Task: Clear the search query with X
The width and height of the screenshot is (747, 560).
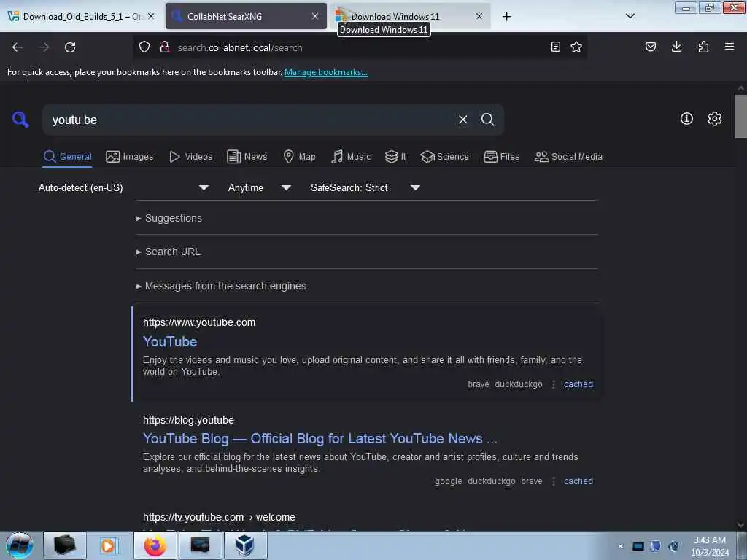Action: coord(462,120)
